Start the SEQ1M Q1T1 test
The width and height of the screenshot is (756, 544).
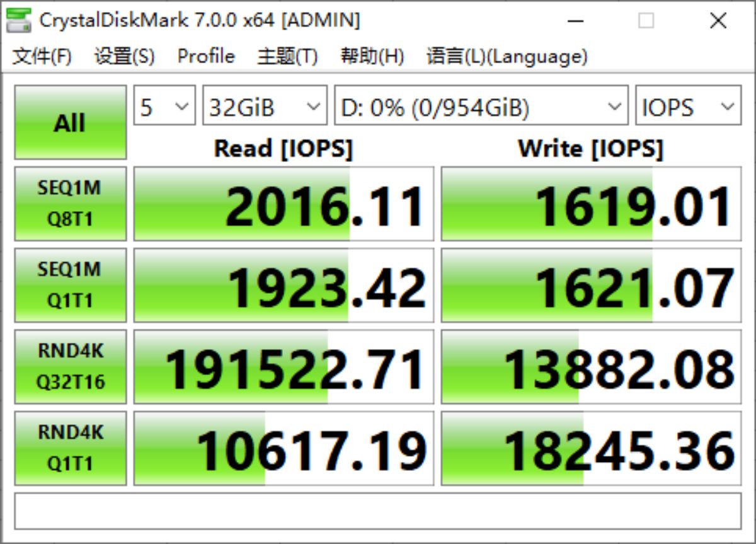(x=70, y=285)
